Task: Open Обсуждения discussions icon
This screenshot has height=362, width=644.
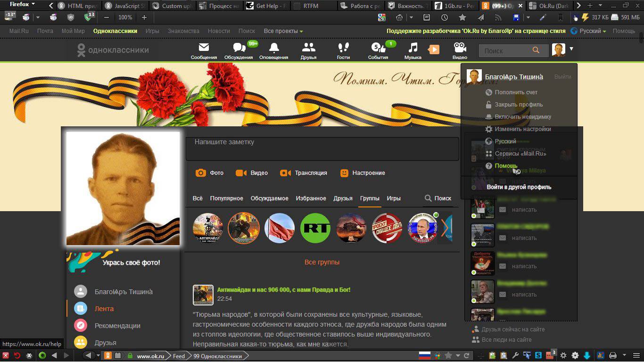Action: point(239,48)
